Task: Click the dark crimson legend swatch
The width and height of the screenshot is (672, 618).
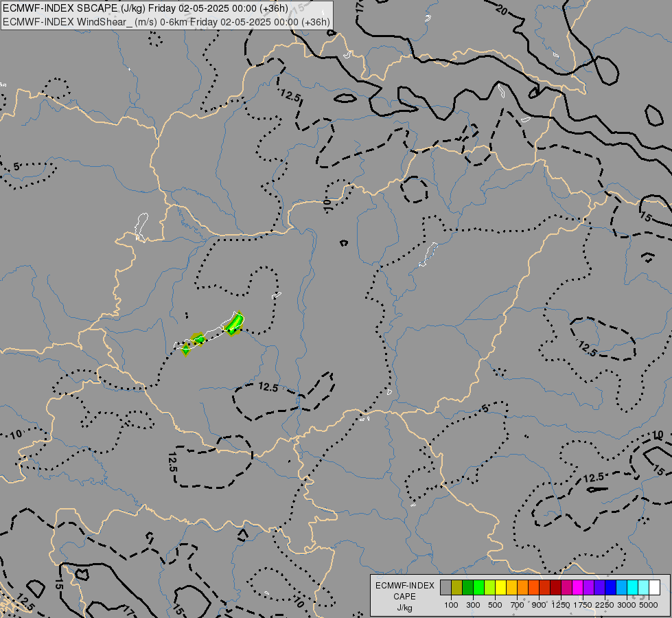Action: (556, 588)
